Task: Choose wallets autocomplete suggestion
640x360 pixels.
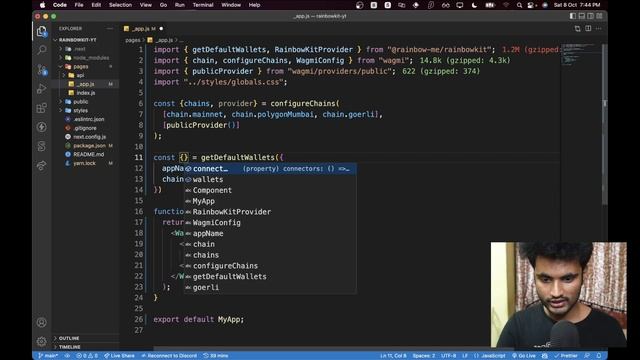Action: 270,180
